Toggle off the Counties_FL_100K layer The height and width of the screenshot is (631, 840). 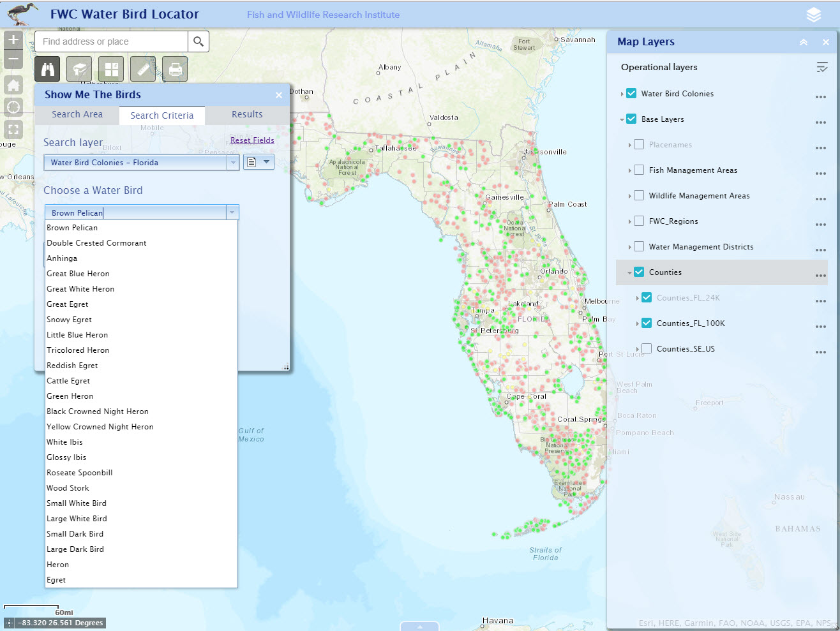(647, 323)
